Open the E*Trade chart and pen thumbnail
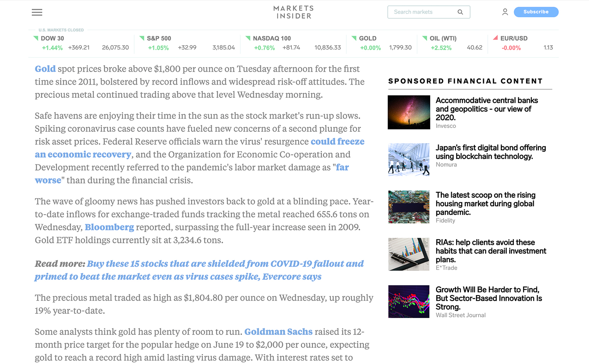 point(409,254)
